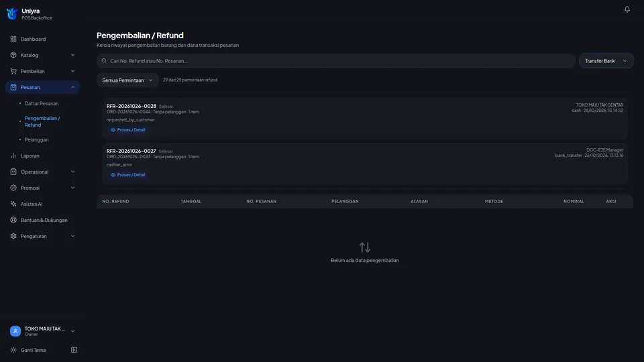The height and width of the screenshot is (362, 644).
Task: Click the METODE column header
Action: (x=494, y=201)
